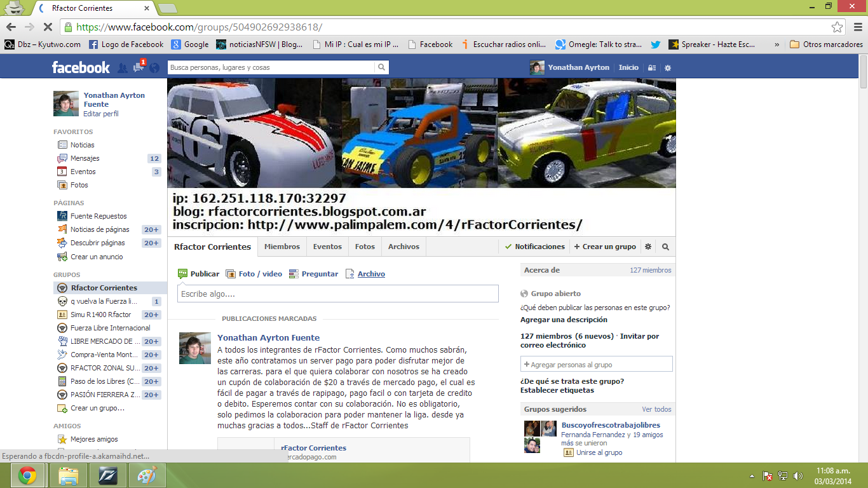Image resolution: width=868 pixels, height=488 pixels.
Task: Click + Crear un grupo button
Action: click(x=605, y=247)
